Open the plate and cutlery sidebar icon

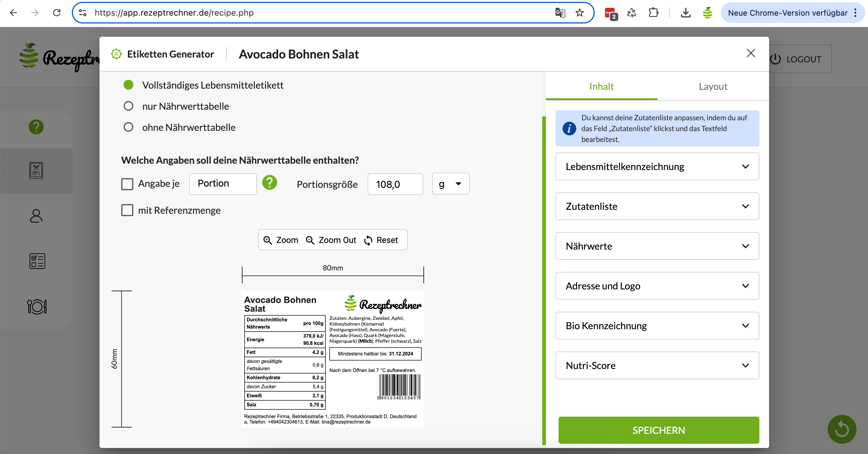(37, 307)
